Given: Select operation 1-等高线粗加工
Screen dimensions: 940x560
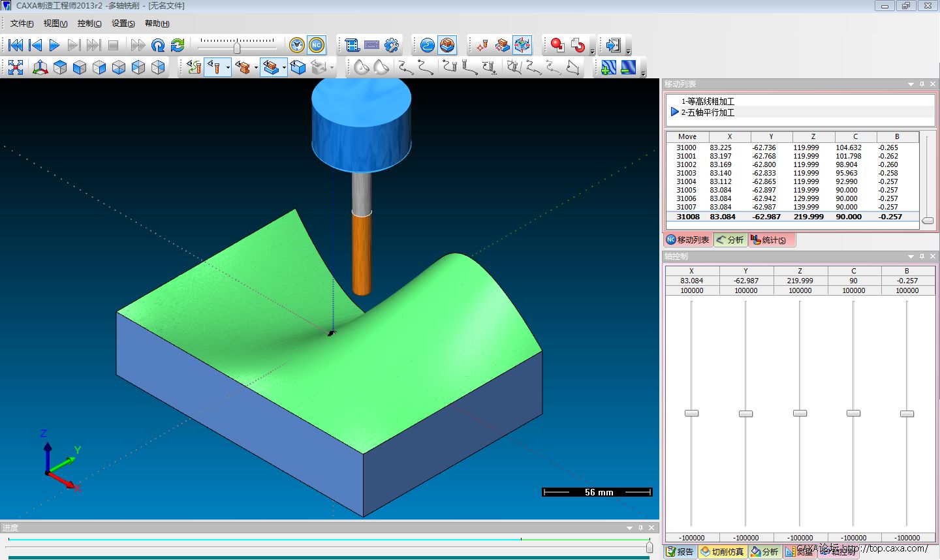Looking at the screenshot, I should pyautogui.click(x=708, y=101).
